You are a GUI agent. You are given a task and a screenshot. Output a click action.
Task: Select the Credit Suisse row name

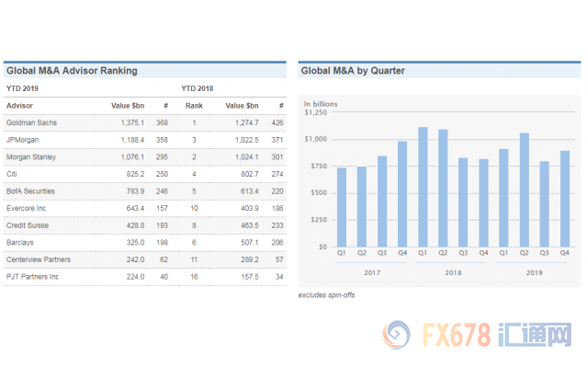pyautogui.click(x=28, y=225)
